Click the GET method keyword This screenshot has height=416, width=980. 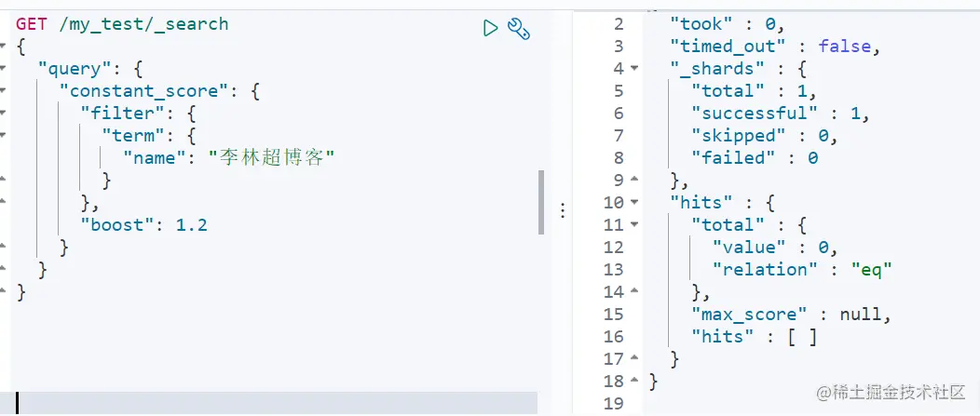tap(32, 24)
